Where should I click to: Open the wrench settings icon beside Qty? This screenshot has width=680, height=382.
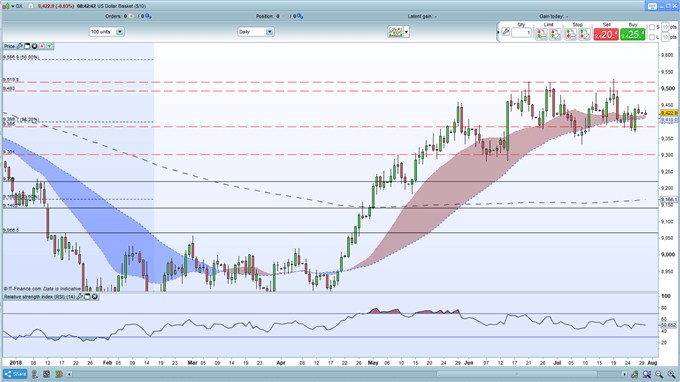506,32
